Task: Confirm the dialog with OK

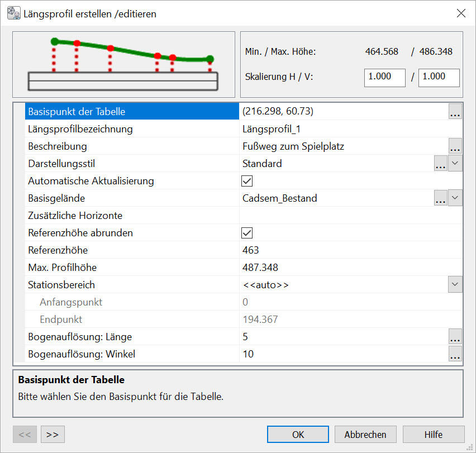Action: [x=298, y=435]
